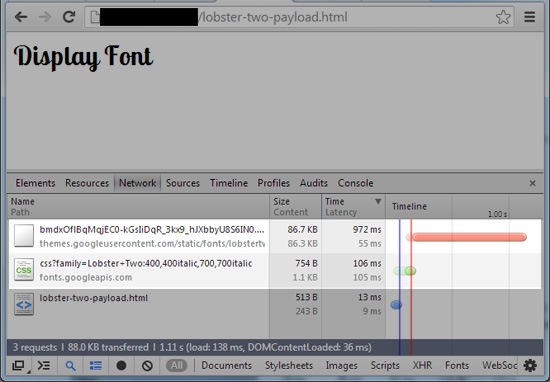Toggle sort arrow on Time column
This screenshot has width=550, height=382.
point(378,201)
